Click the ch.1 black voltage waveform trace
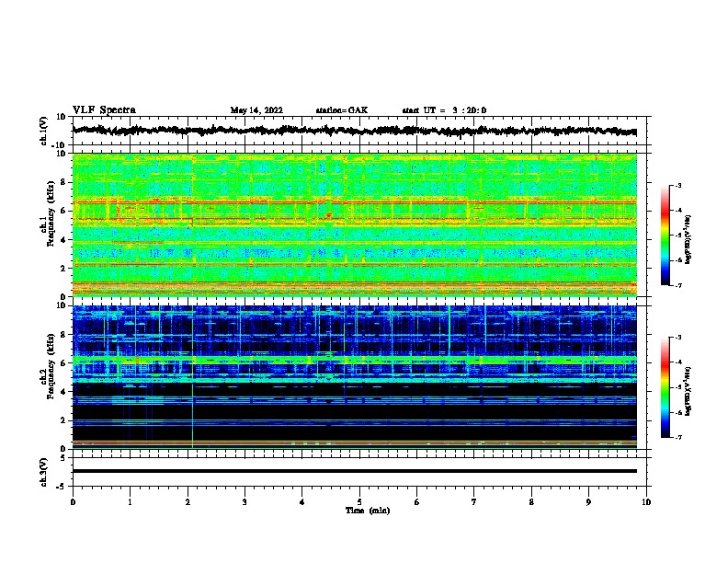The image size is (728, 563). click(x=354, y=131)
